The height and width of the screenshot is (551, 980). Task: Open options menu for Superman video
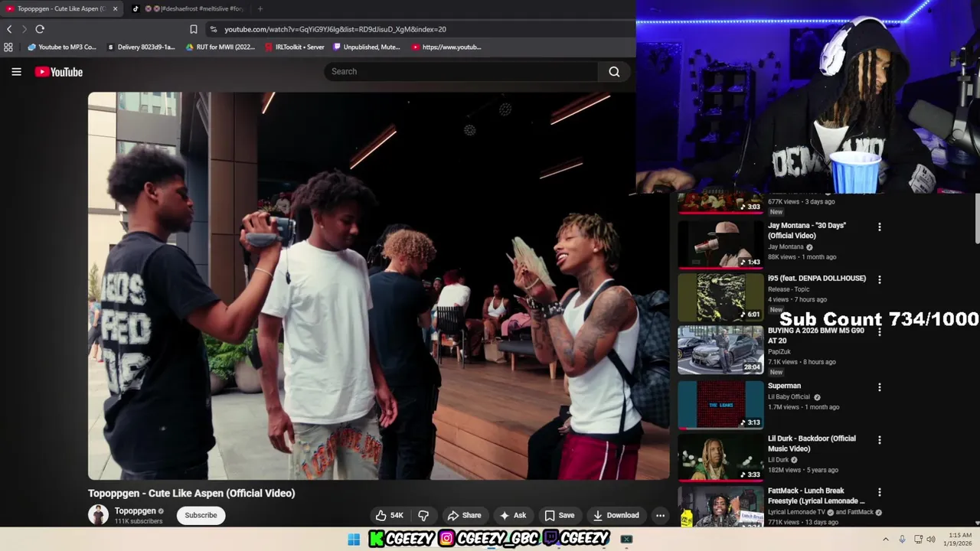(879, 387)
